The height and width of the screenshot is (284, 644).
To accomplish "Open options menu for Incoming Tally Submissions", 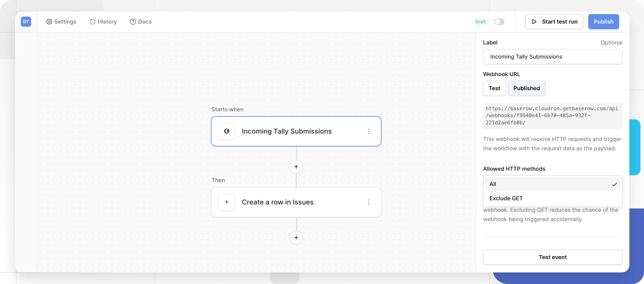I will [x=369, y=131].
